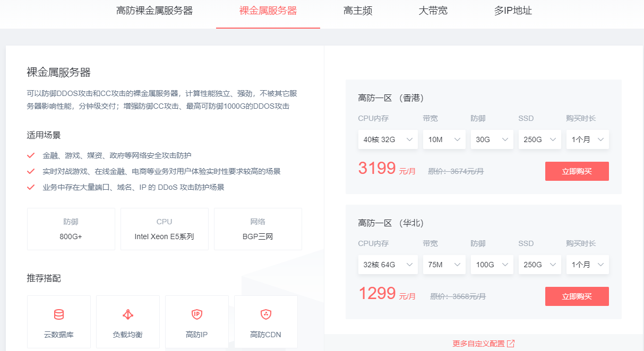Screen dimensions: 644x351
Task: Click the 金融、游戏、媒资、政府等网络安全攻击防护 line
Action: point(117,155)
